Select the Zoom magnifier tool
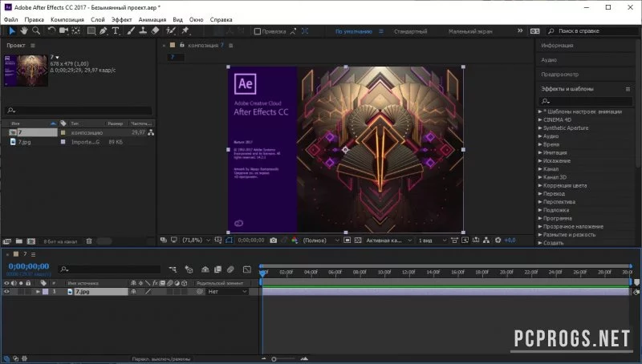Viewport: 642px width, 364px height. [36, 30]
